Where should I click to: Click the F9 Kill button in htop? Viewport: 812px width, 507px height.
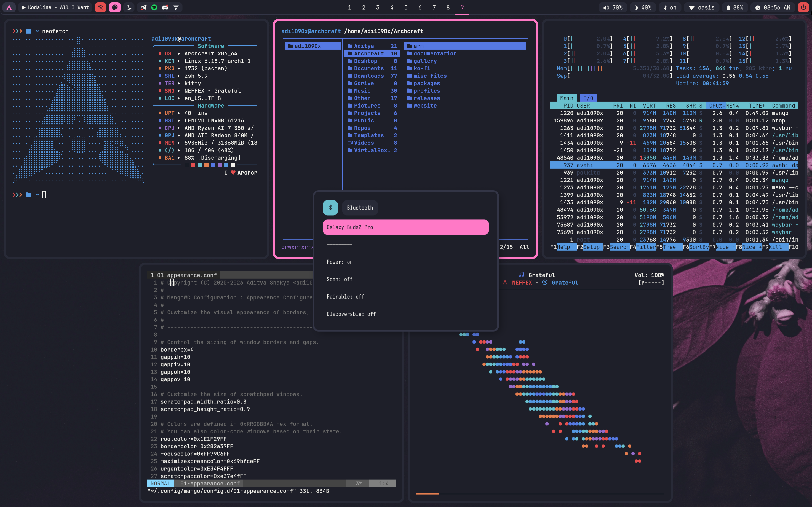(x=775, y=247)
